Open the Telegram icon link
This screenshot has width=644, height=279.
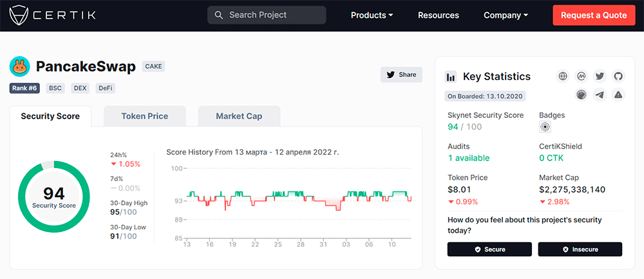click(600, 95)
